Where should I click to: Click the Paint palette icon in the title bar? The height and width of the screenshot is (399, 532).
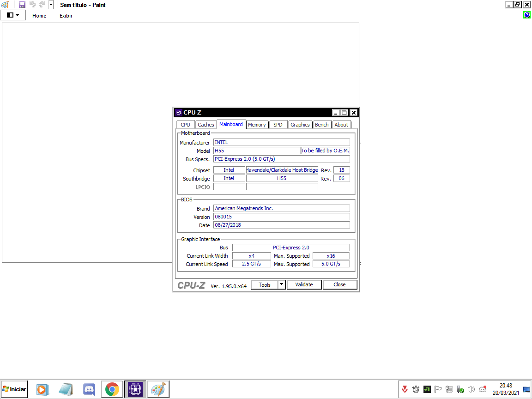5,5
